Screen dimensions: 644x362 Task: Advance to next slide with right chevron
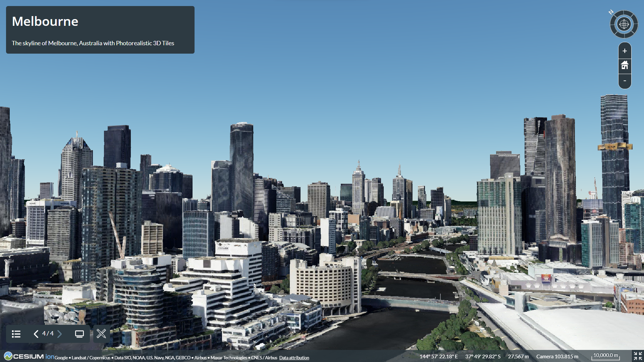(x=60, y=334)
